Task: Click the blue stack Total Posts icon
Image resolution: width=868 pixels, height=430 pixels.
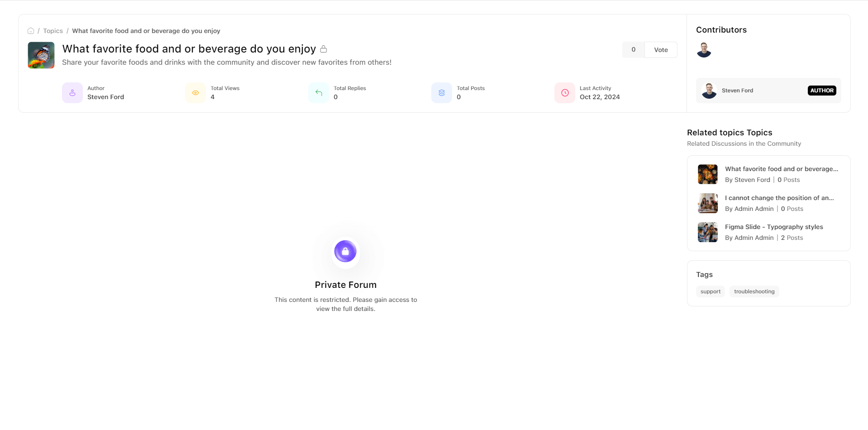Action: [x=442, y=93]
